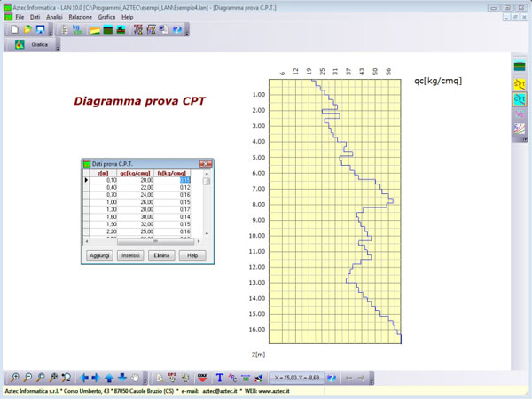Open the File menu
This screenshot has height=399, width=532.
(x=20, y=17)
